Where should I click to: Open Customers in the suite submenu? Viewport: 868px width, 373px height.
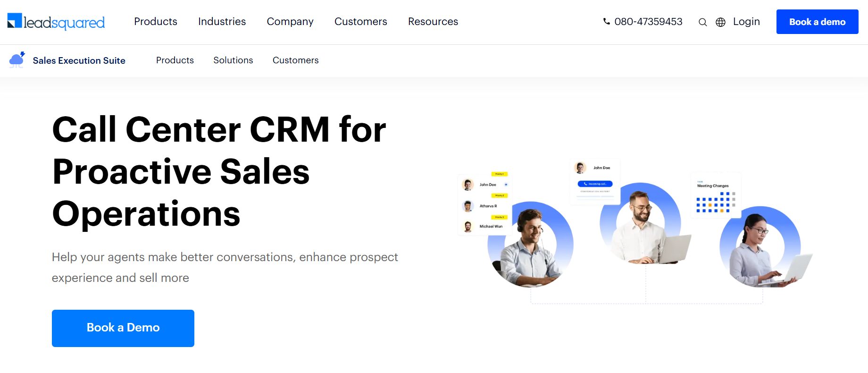[x=296, y=60]
